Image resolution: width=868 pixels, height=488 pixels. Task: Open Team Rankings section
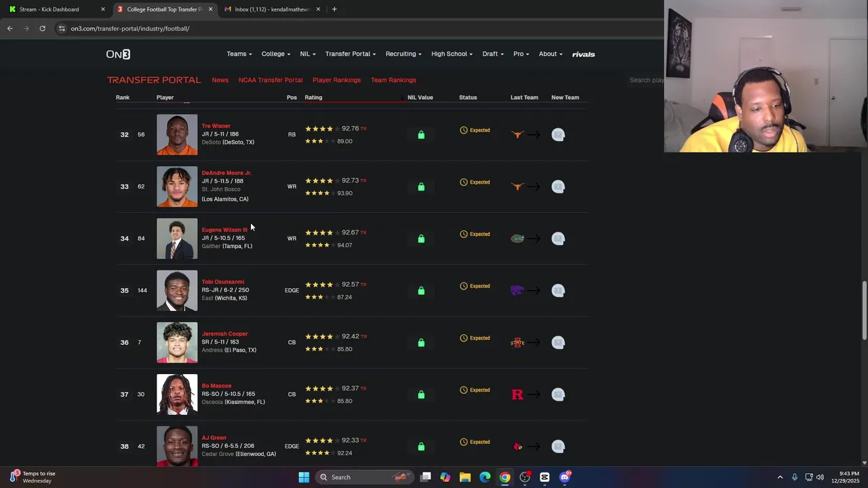click(x=393, y=80)
